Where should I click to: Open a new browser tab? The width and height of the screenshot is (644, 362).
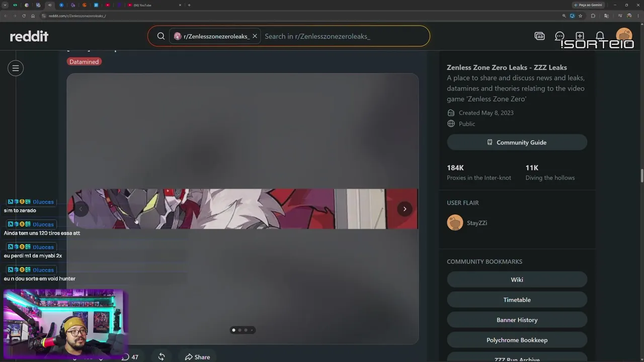tap(189, 5)
